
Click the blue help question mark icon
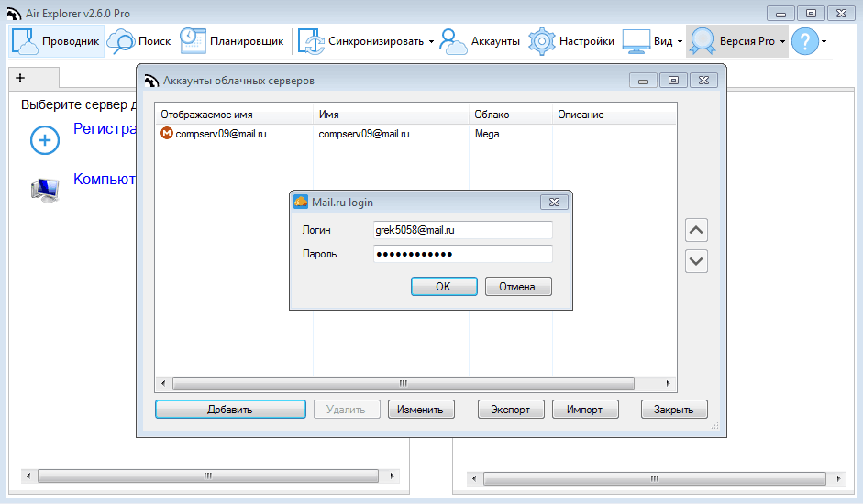point(805,41)
